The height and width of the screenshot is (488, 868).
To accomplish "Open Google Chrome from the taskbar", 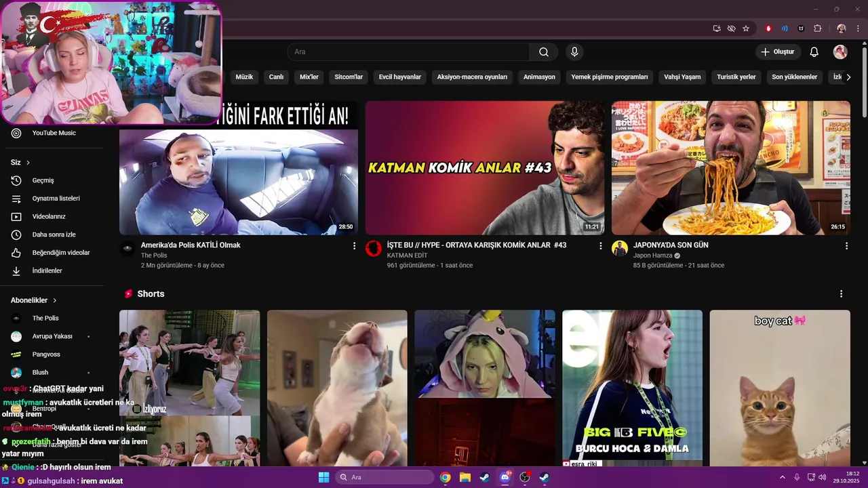I will 445,477.
